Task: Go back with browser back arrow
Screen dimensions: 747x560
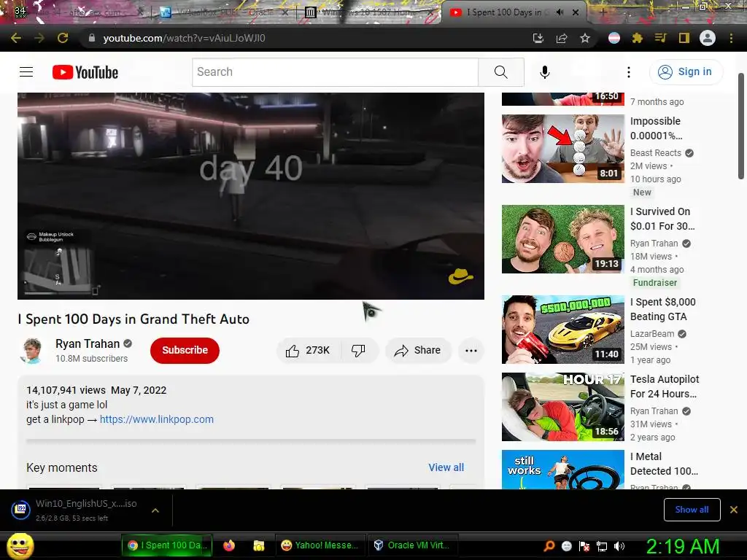Action: tap(16, 38)
